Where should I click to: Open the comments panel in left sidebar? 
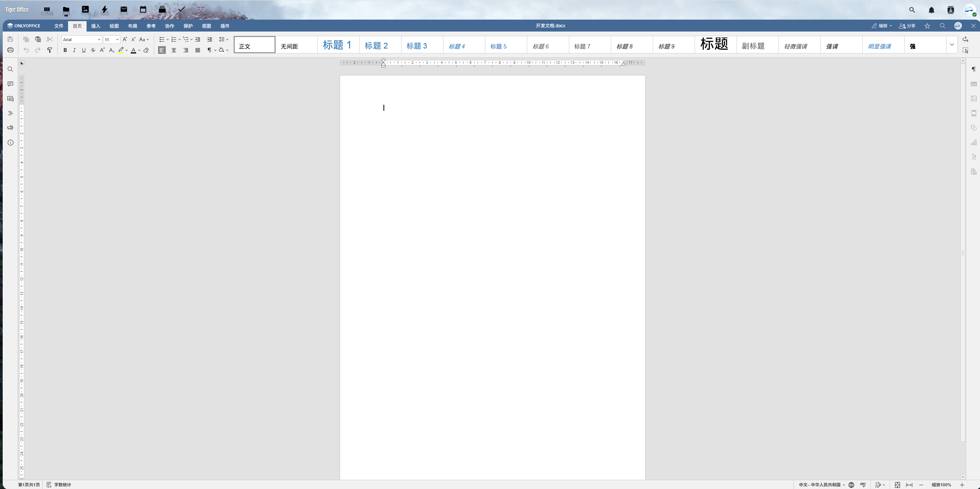(10, 84)
